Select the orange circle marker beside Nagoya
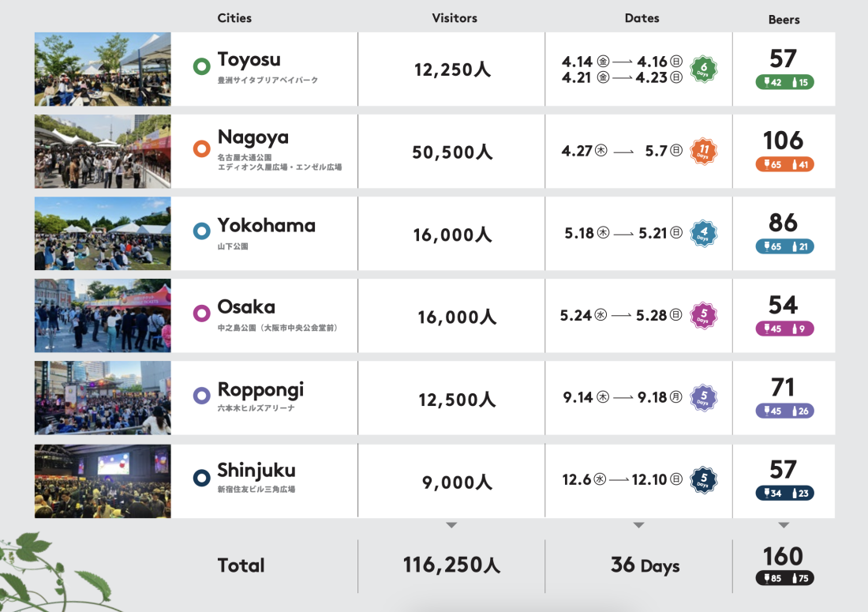This screenshot has height=612, width=868. tap(201, 148)
